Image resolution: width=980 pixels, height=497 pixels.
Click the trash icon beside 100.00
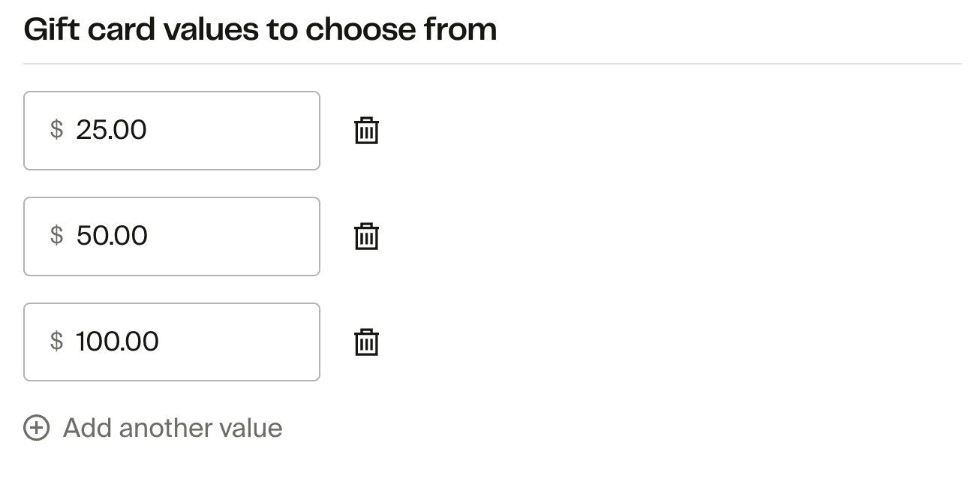366,342
